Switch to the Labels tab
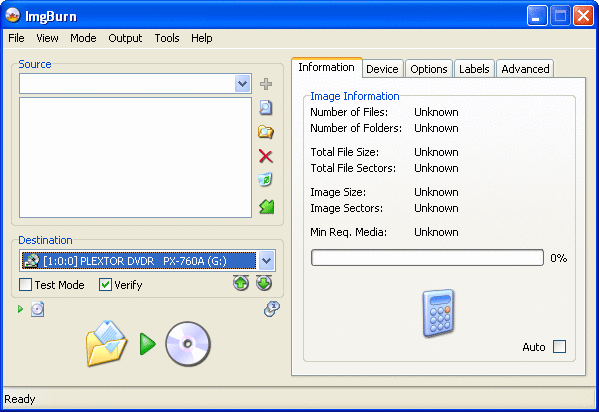 point(474,69)
